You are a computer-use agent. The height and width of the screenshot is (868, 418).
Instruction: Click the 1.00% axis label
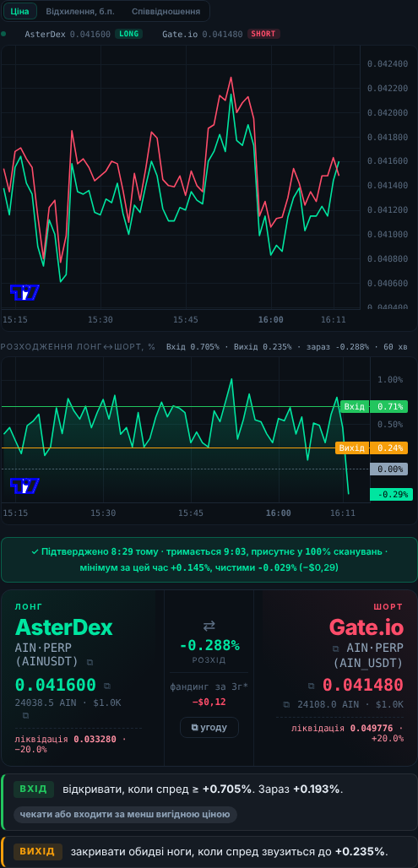click(x=390, y=380)
